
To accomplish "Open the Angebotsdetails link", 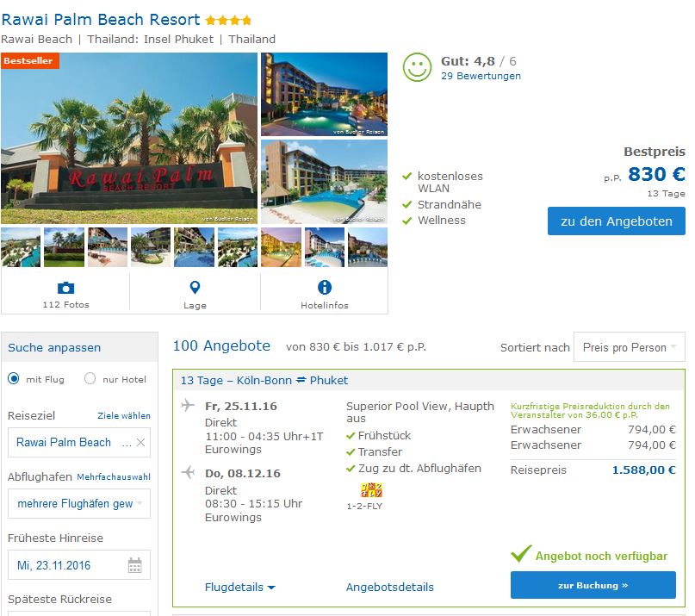I will tap(389, 588).
